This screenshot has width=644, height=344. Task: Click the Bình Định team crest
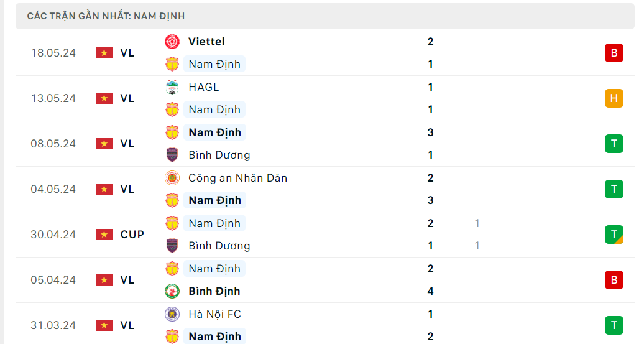tap(172, 291)
